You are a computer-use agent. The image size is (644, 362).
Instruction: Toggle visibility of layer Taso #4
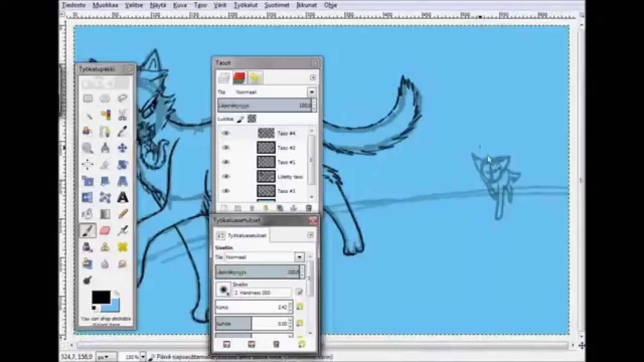tap(226, 133)
